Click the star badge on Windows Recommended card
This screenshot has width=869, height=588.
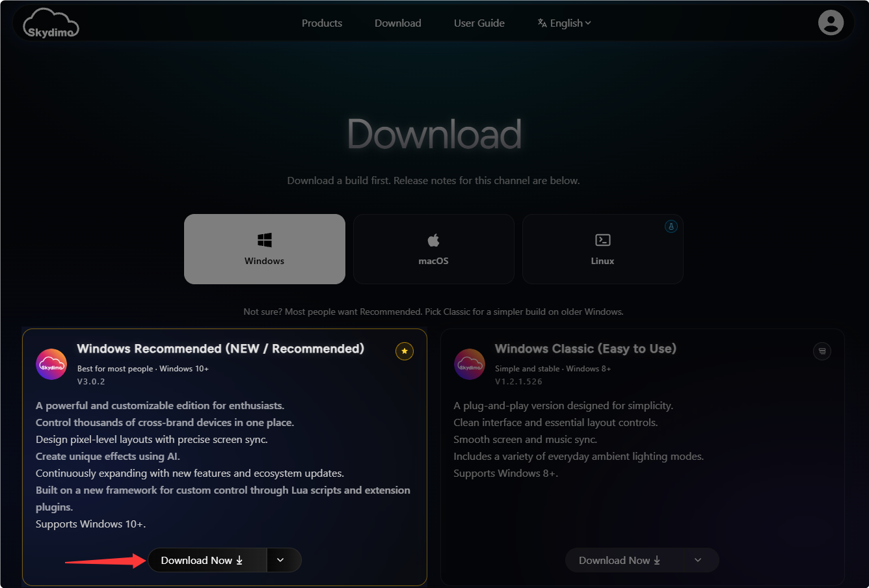405,351
